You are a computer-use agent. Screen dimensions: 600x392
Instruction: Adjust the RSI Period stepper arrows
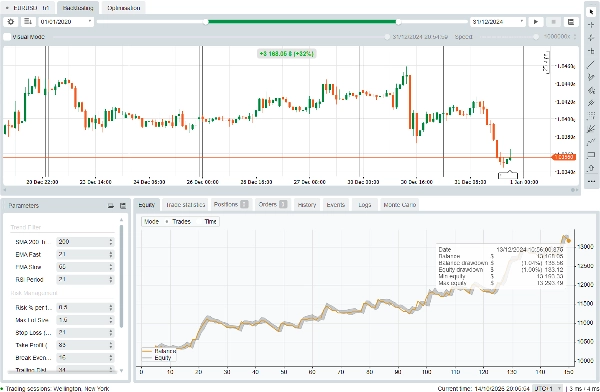click(111, 280)
